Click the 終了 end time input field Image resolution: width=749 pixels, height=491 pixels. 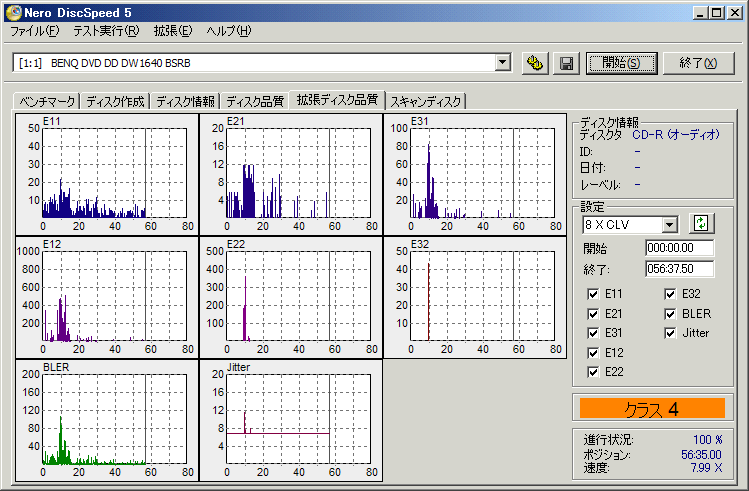click(679, 268)
